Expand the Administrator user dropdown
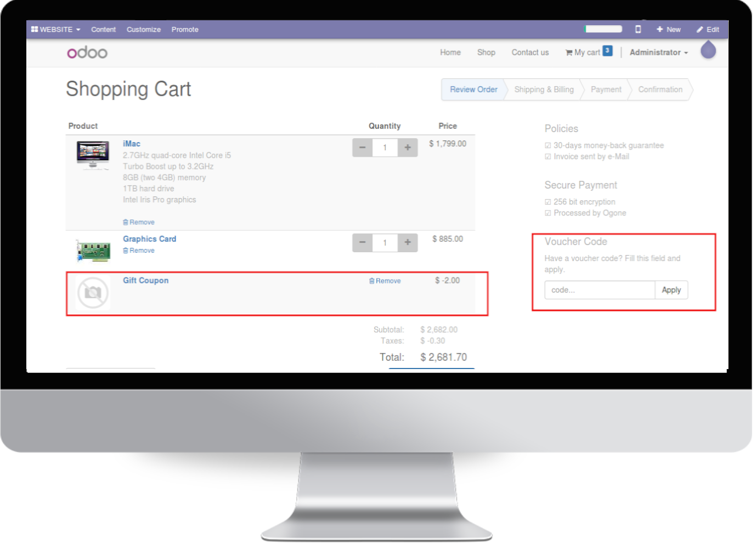This screenshot has height=544, width=756. pos(658,53)
